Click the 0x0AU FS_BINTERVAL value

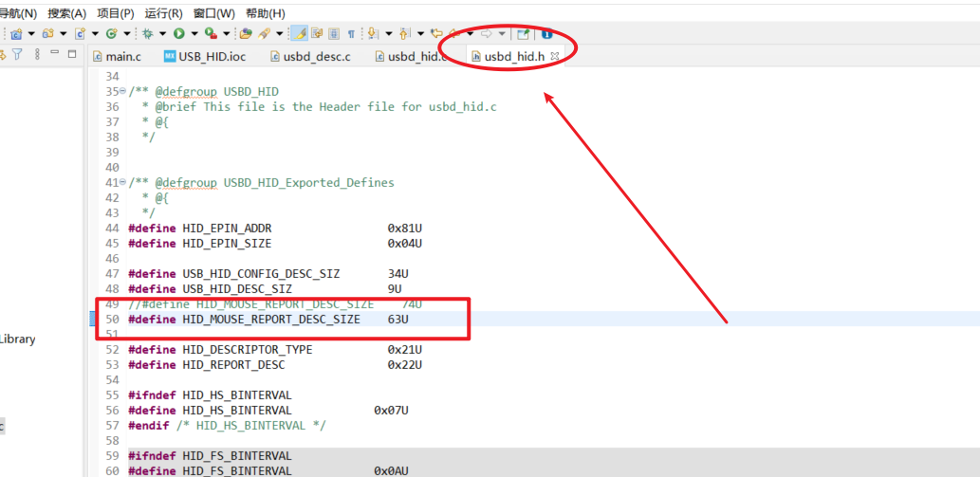pyautogui.click(x=391, y=471)
